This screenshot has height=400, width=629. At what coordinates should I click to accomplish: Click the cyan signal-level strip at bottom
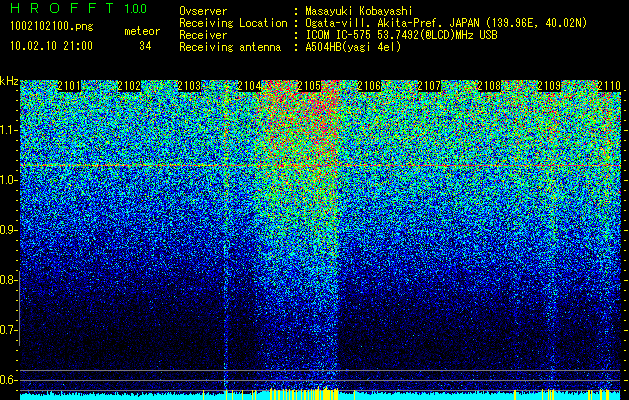click(320, 396)
